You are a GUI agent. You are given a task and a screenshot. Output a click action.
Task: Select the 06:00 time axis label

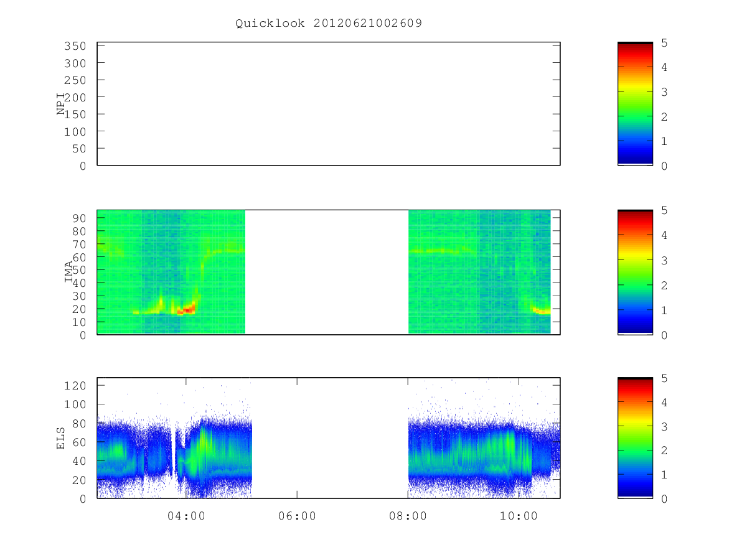pyautogui.click(x=297, y=516)
